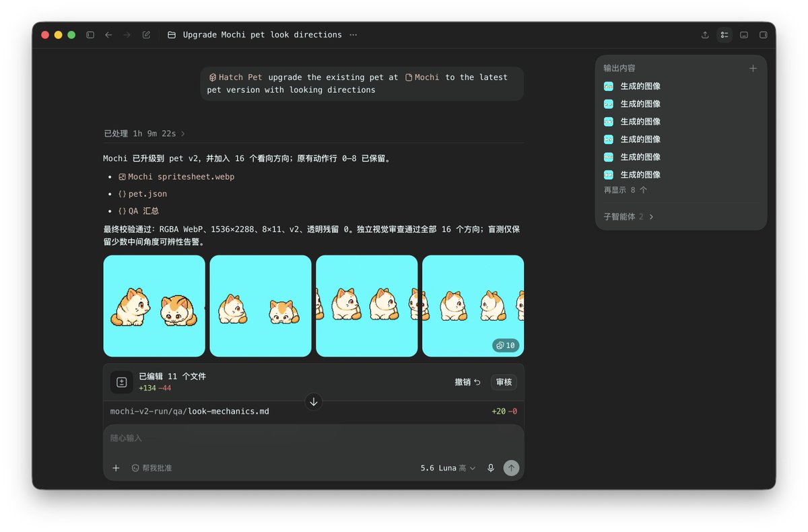Click the 审核 review button

(x=504, y=382)
